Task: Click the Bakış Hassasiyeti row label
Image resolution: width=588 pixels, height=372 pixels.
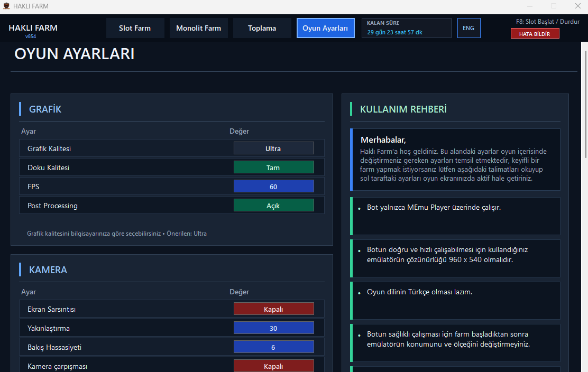Action: tap(54, 347)
